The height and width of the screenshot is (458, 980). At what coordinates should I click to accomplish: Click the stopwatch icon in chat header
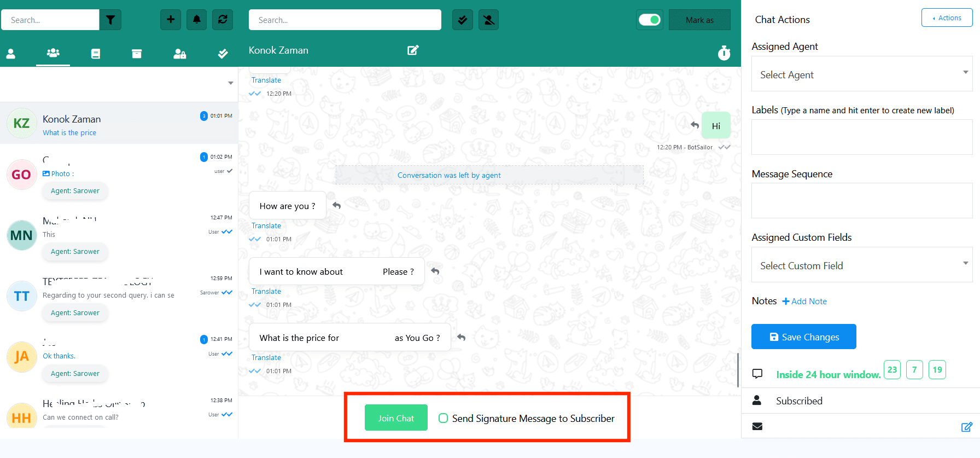pos(724,53)
